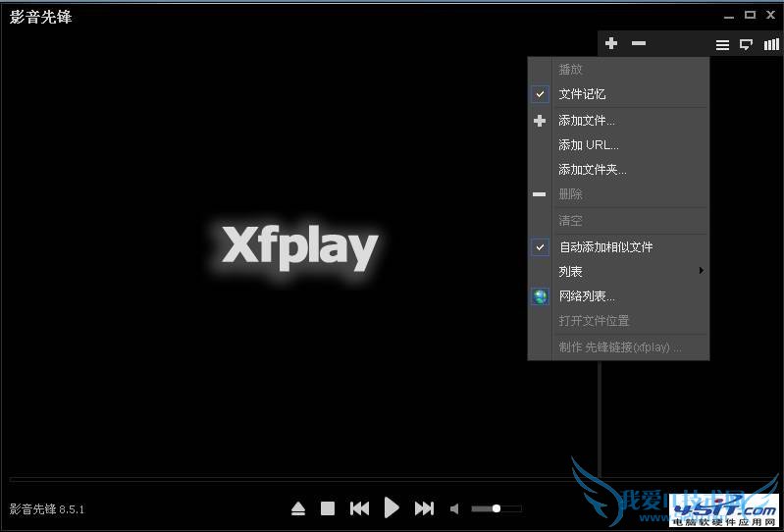The width and height of the screenshot is (784, 532).
Task: Click the 影音先锋 title text
Action: (40, 17)
